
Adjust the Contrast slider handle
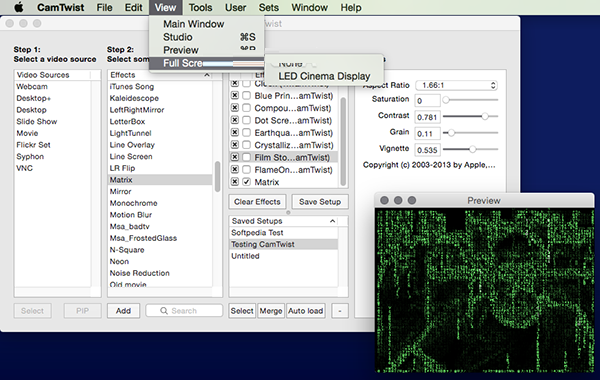[x=485, y=116]
